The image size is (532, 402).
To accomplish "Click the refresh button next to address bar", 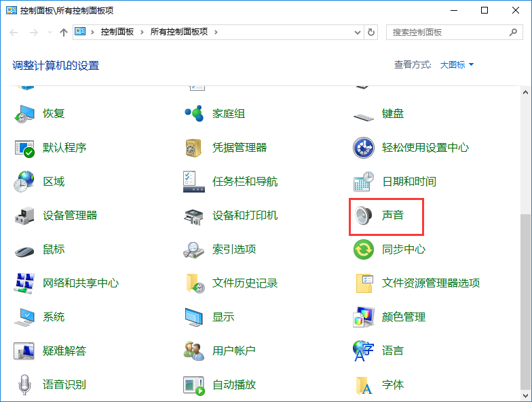I will pyautogui.click(x=371, y=32).
